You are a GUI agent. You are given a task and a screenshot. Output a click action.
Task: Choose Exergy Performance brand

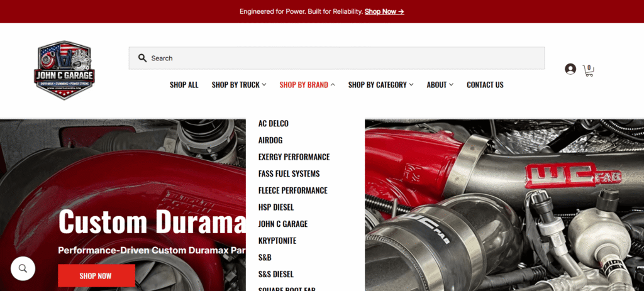pyautogui.click(x=294, y=156)
